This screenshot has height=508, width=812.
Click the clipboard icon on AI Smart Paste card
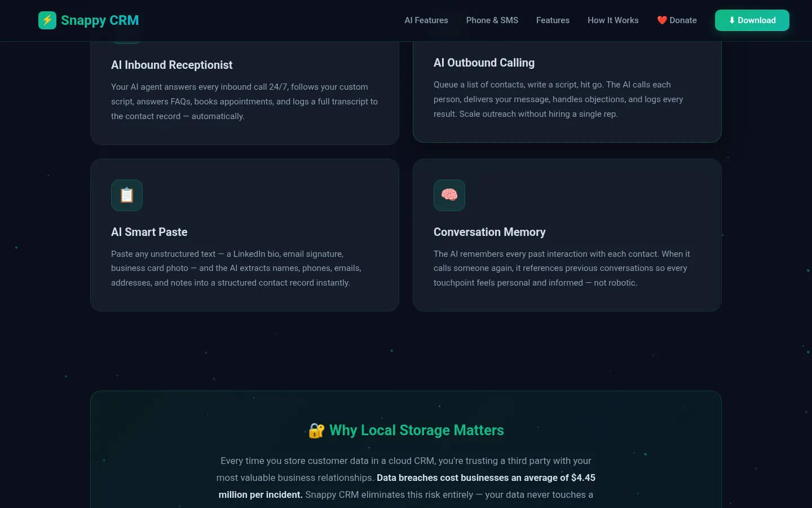click(x=127, y=195)
